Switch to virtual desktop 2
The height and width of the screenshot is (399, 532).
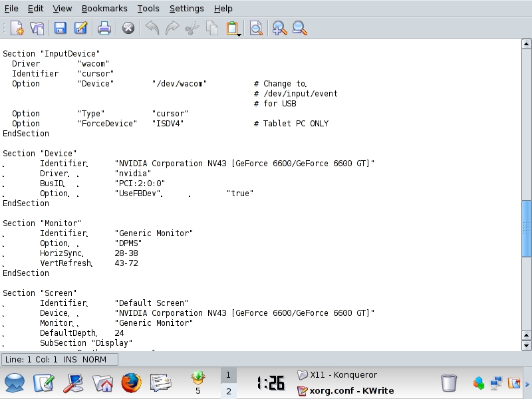click(228, 391)
